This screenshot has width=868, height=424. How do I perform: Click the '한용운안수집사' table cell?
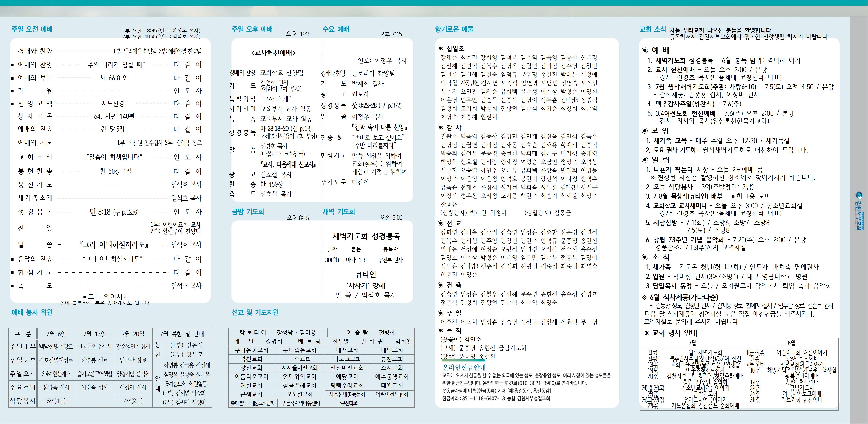click(95, 346)
